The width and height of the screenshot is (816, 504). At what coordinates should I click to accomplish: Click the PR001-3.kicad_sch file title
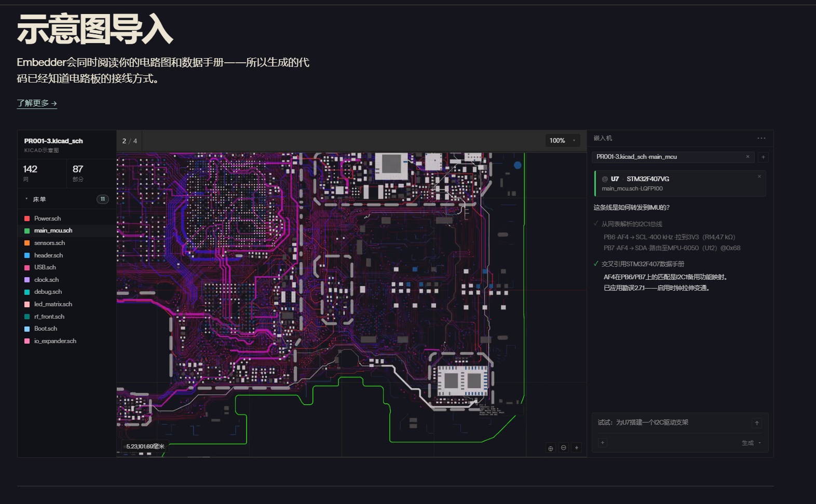(x=53, y=141)
